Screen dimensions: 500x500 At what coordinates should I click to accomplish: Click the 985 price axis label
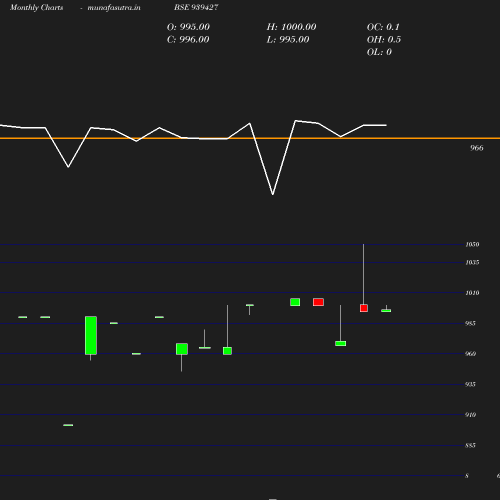pos(470,323)
